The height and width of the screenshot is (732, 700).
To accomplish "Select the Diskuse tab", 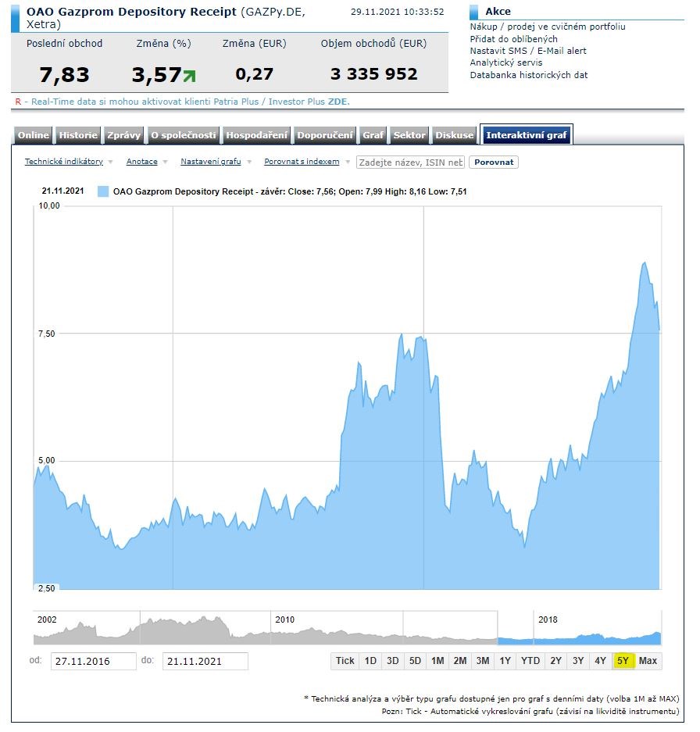I will 455,135.
